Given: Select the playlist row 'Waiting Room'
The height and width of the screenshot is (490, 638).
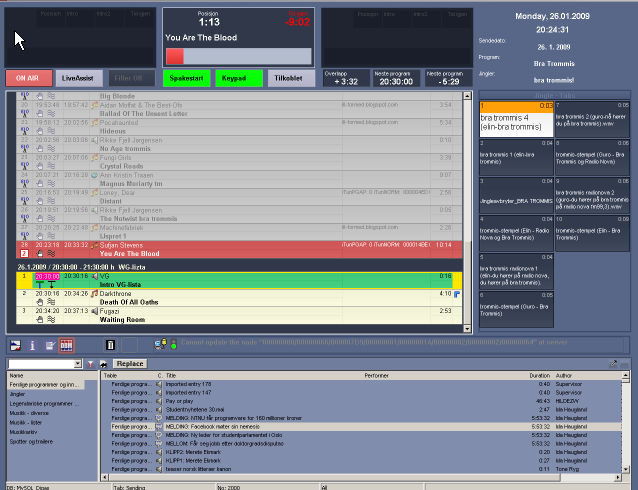Looking at the screenshot, I should point(239,315).
